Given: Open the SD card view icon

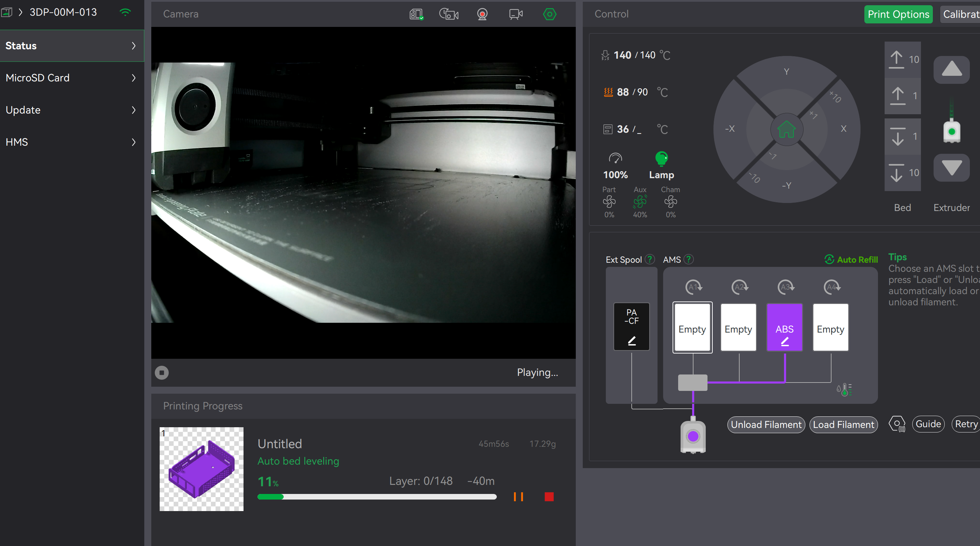Looking at the screenshot, I should (x=416, y=14).
